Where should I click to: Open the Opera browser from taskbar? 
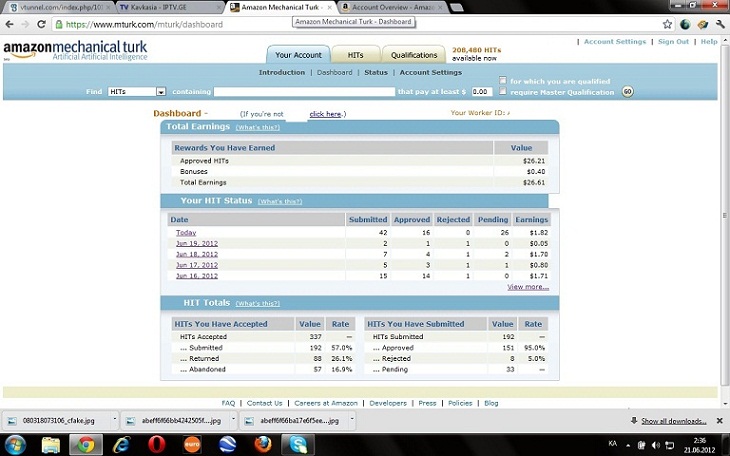click(x=156, y=444)
